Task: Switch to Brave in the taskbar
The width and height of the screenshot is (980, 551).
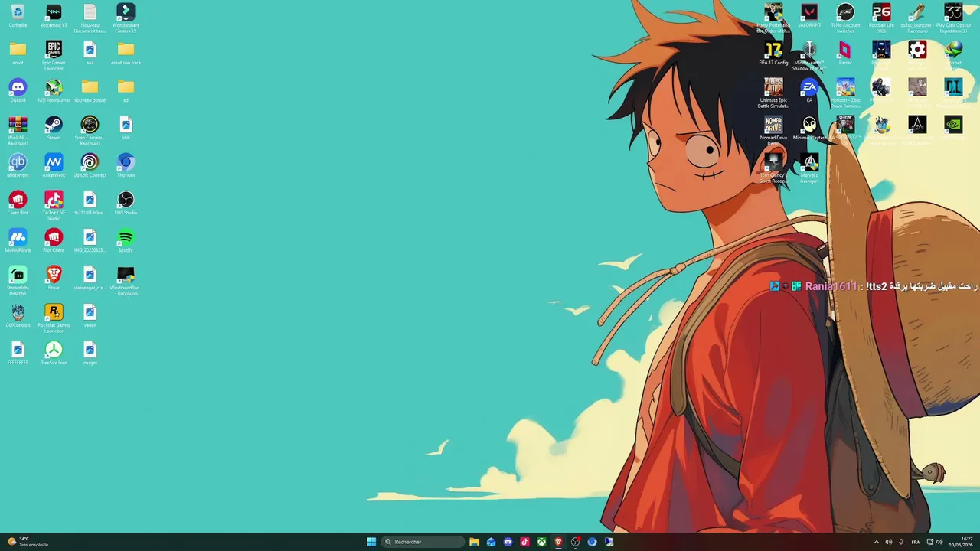Action: (558, 542)
